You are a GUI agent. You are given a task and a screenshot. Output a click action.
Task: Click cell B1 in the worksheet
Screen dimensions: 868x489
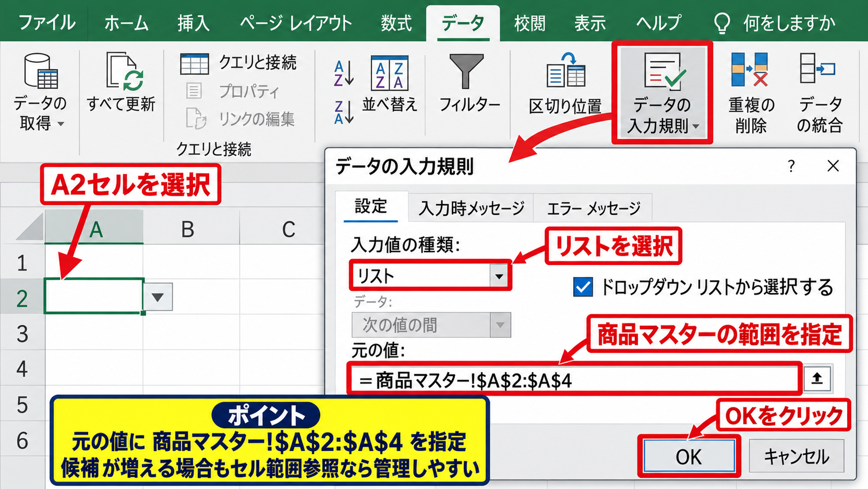191,261
